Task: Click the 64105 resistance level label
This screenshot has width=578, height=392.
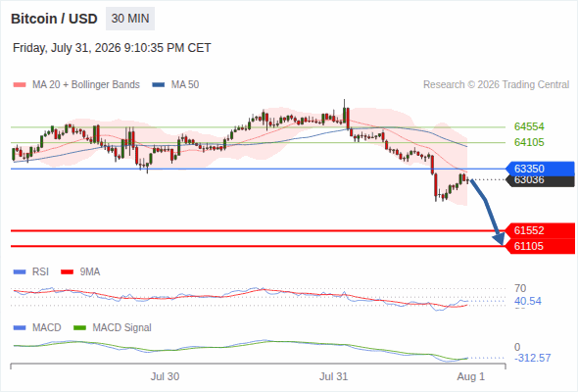Action: (529, 142)
